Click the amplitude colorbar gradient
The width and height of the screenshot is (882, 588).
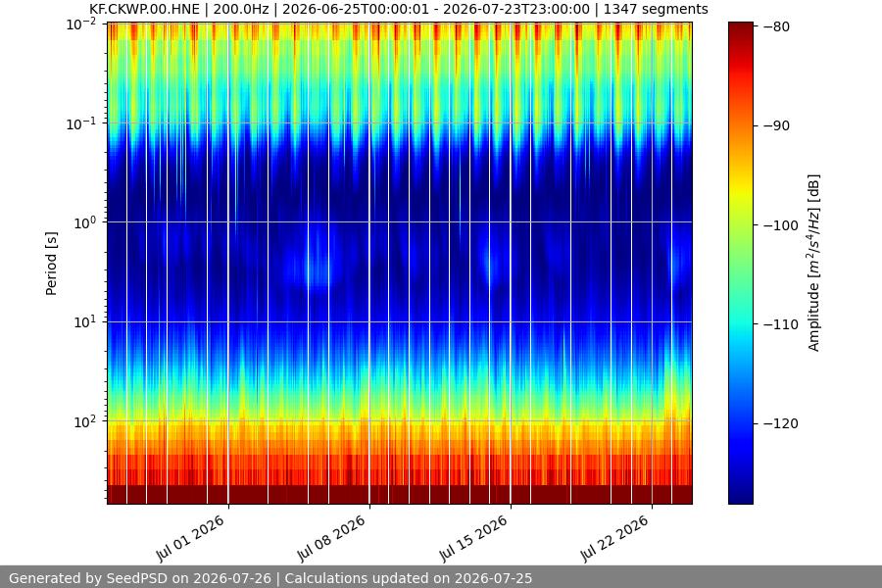(x=740, y=263)
